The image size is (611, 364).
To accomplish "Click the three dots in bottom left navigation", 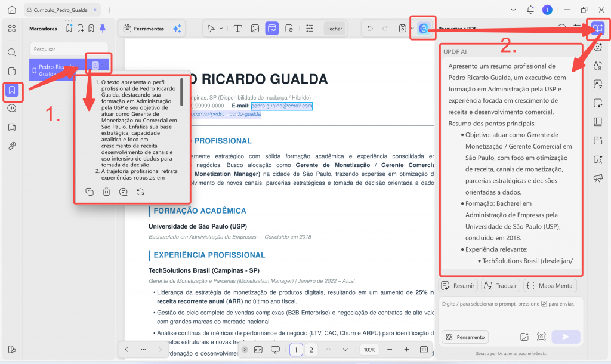I will click(143, 350).
